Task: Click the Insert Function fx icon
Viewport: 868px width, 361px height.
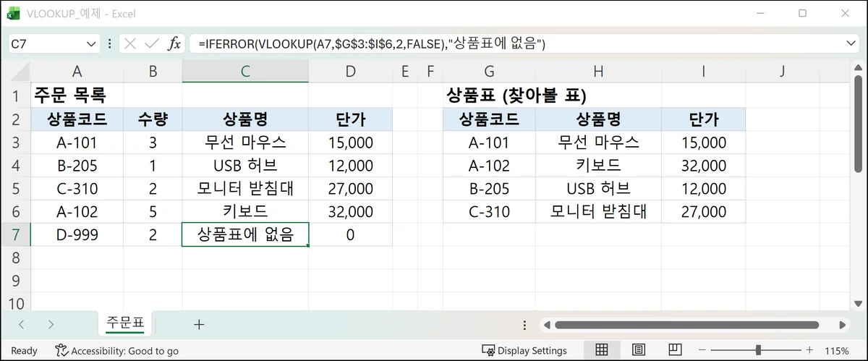Action: click(174, 43)
